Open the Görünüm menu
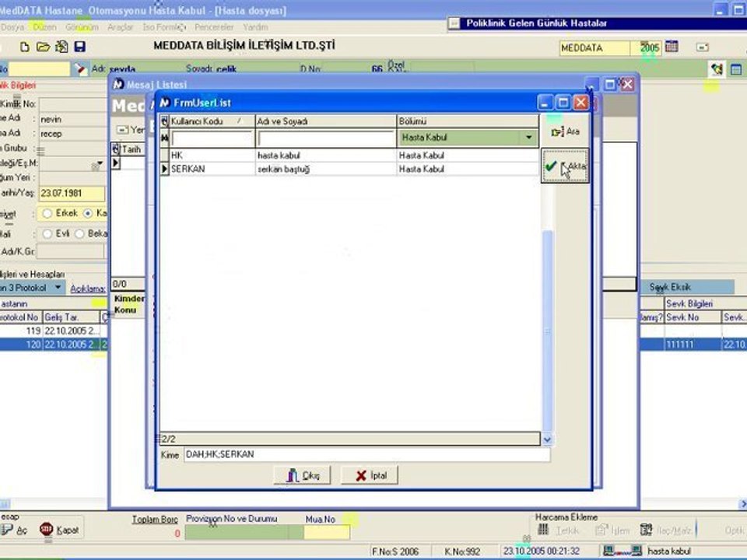The width and height of the screenshot is (747, 560). point(82,27)
